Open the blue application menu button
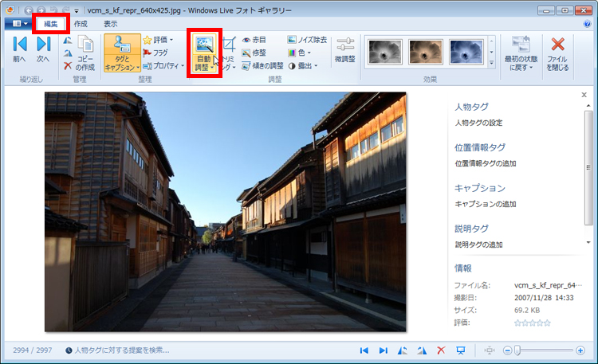598x364 pixels. click(x=18, y=24)
